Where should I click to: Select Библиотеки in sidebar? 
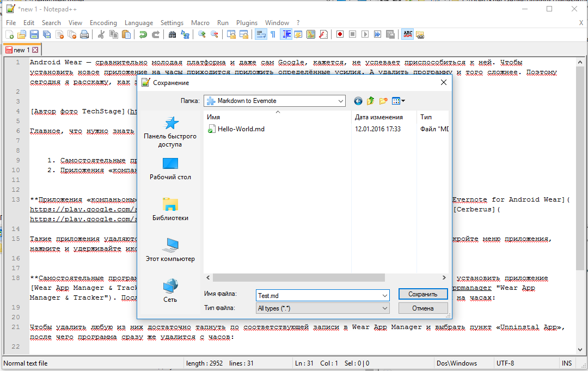click(170, 209)
